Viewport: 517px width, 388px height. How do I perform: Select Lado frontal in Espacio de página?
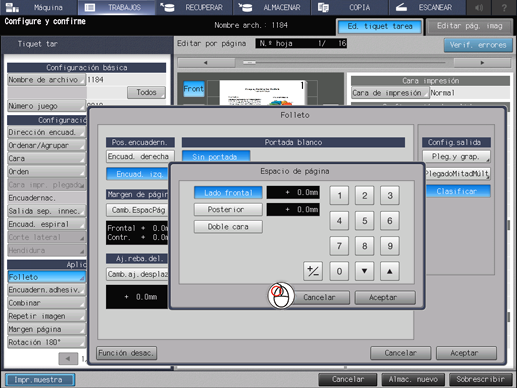[228, 193]
